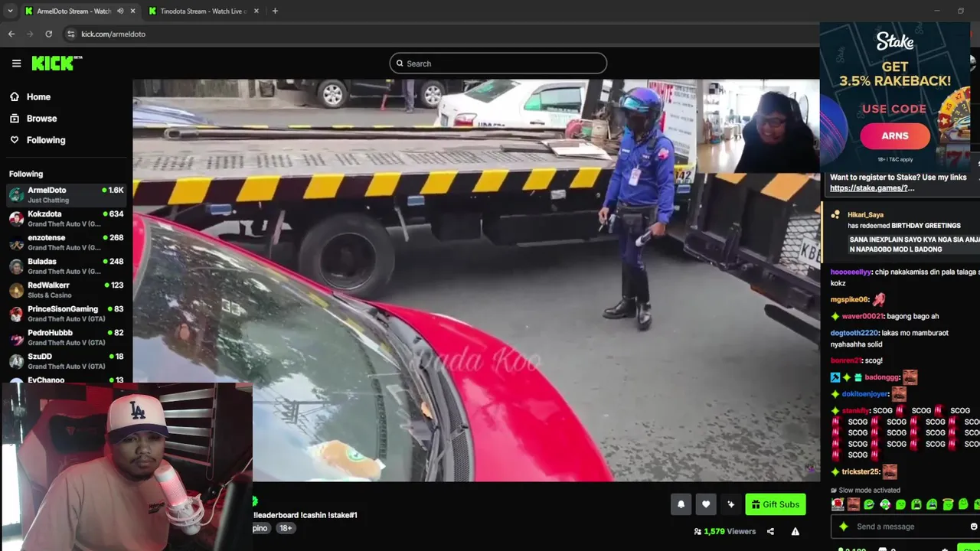Open RedWalkerr channel in Following list
This screenshot has width=980, height=551.
pyautogui.click(x=66, y=289)
